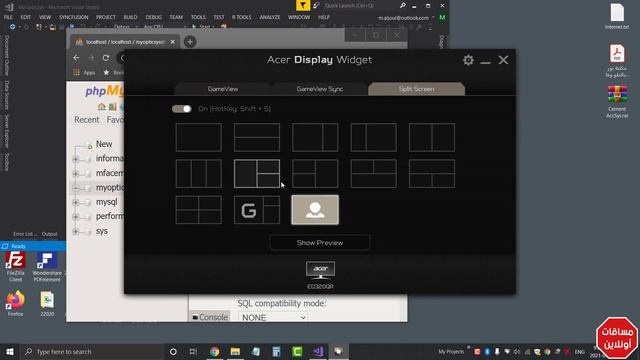This screenshot has width=640, height=360.
Task: Open the Firefox desktop shortcut
Action: (15, 303)
